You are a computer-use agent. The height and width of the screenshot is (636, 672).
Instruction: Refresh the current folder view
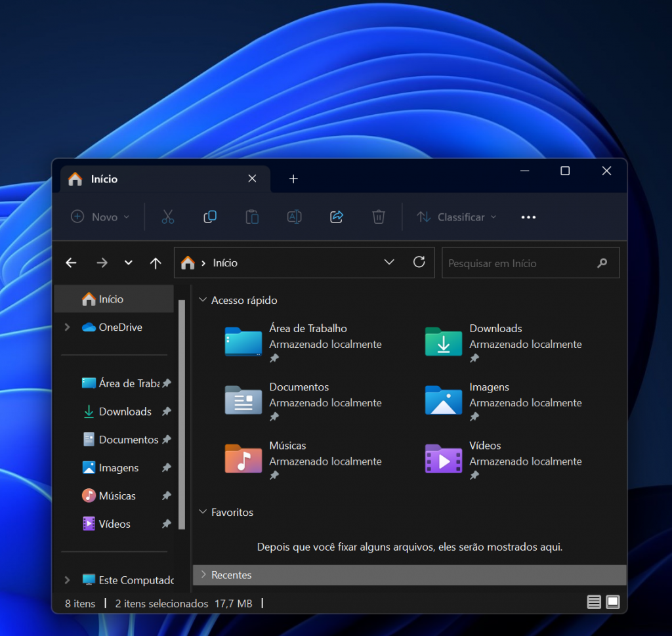coord(419,263)
